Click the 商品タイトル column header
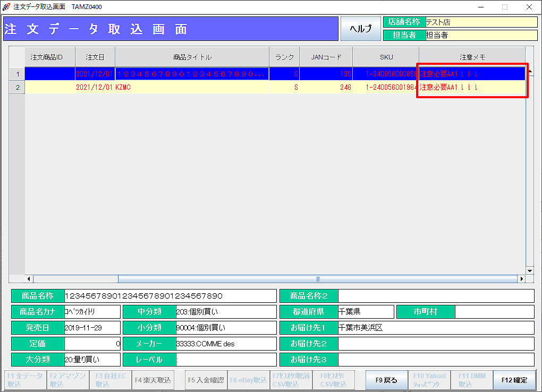542x392 pixels. 192,57
